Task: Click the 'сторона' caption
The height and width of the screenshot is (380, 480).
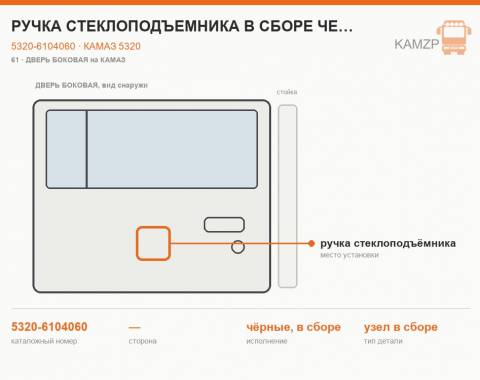Action: (x=142, y=341)
